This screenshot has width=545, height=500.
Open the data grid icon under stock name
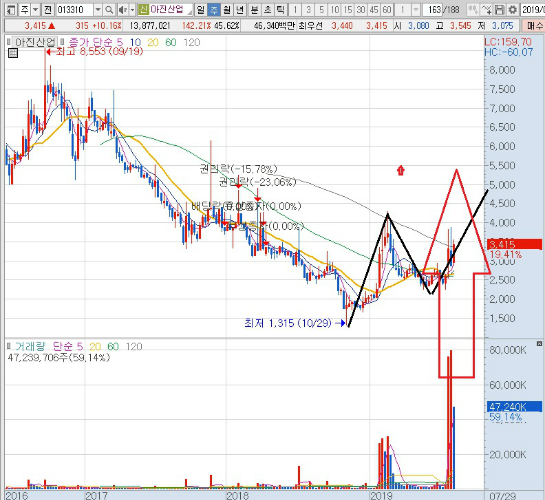tap(13, 53)
